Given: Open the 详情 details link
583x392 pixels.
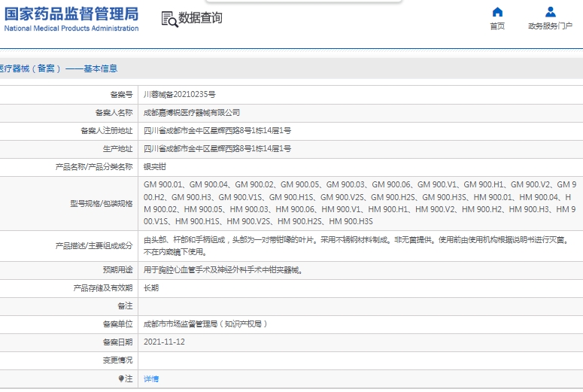Looking at the screenshot, I should pyautogui.click(x=151, y=378).
